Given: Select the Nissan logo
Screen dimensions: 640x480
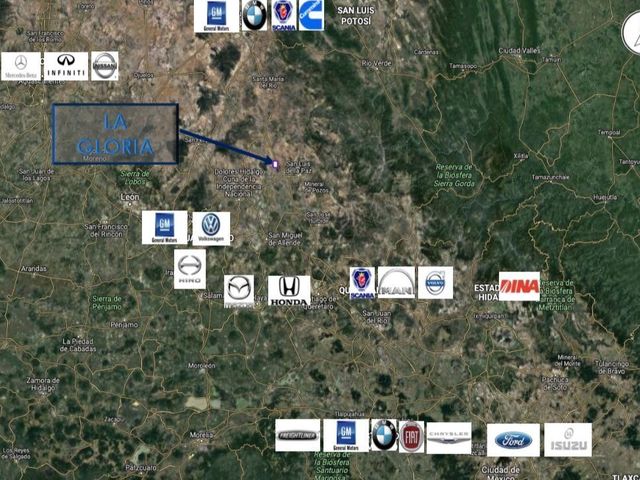Looking at the screenshot, I should click(104, 66).
